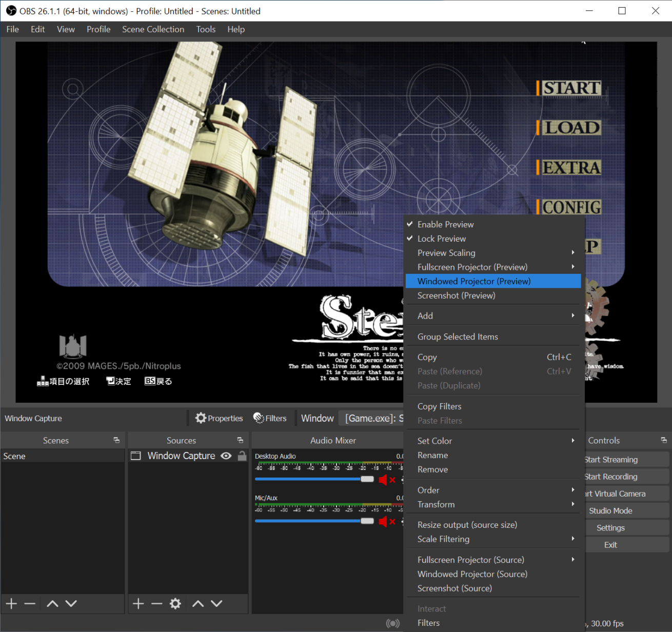Viewport: 672px width, 632px height.
Task: Add a new source with the plus icon
Action: (x=138, y=604)
